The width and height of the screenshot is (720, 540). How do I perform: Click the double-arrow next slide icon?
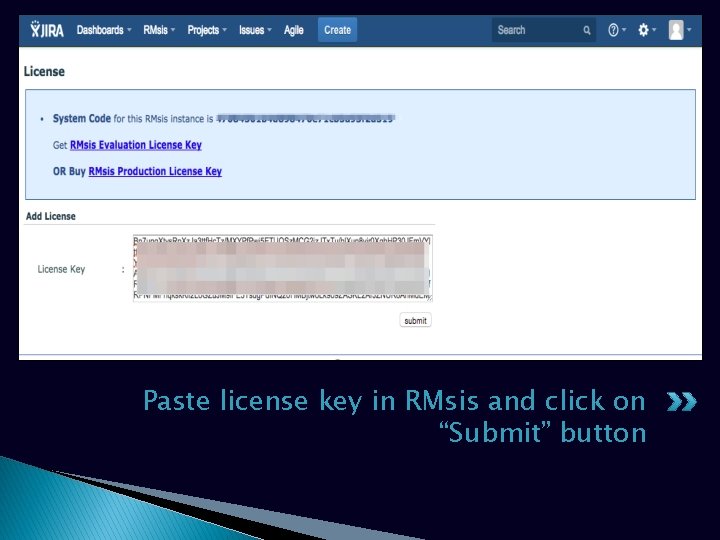[x=681, y=402]
